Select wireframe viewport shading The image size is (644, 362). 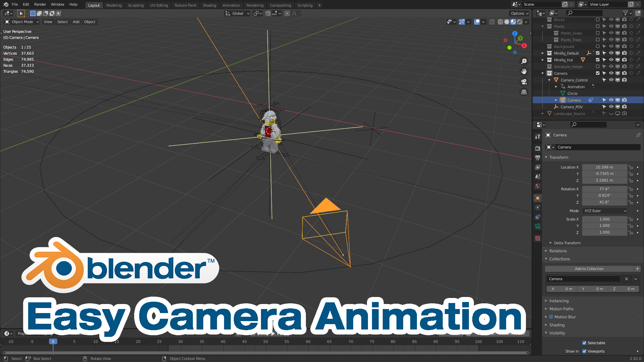point(500,22)
